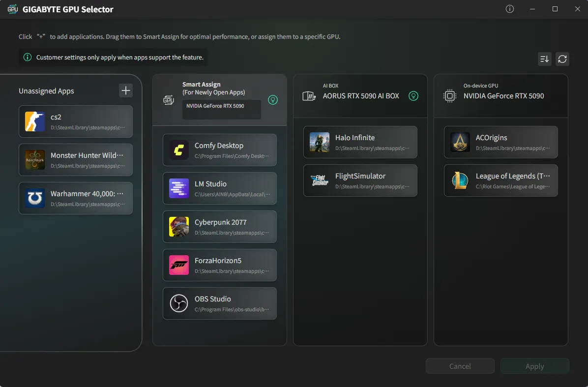Viewport: 588px width, 387px height.
Task: Click the AI BOX device icon
Action: coord(309,96)
